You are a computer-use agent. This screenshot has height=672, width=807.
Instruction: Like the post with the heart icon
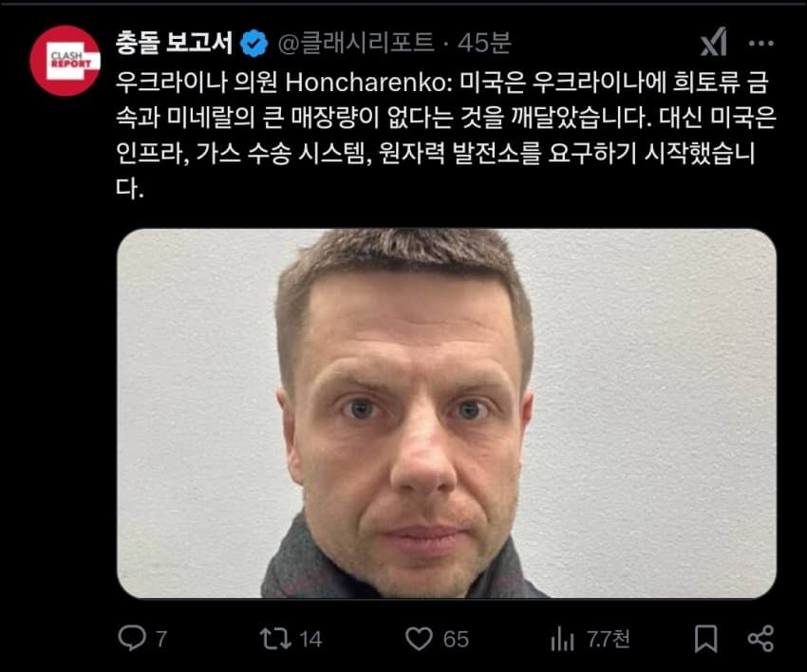coord(419,639)
